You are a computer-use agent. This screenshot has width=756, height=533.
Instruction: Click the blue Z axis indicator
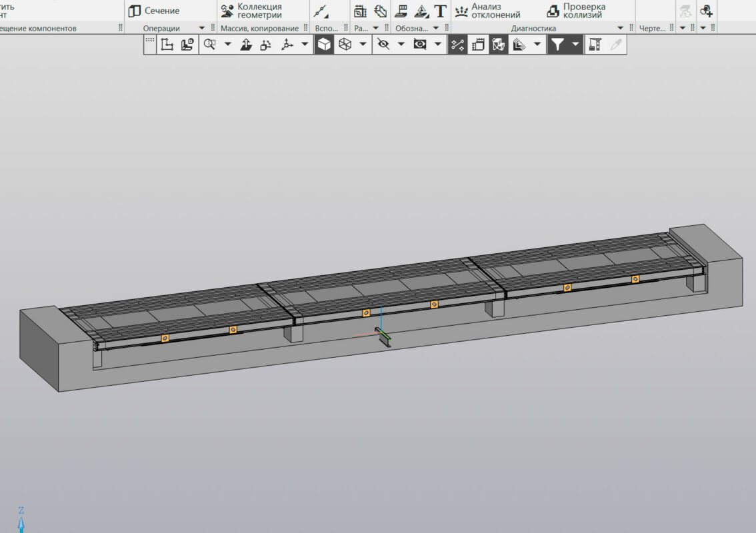click(x=21, y=520)
